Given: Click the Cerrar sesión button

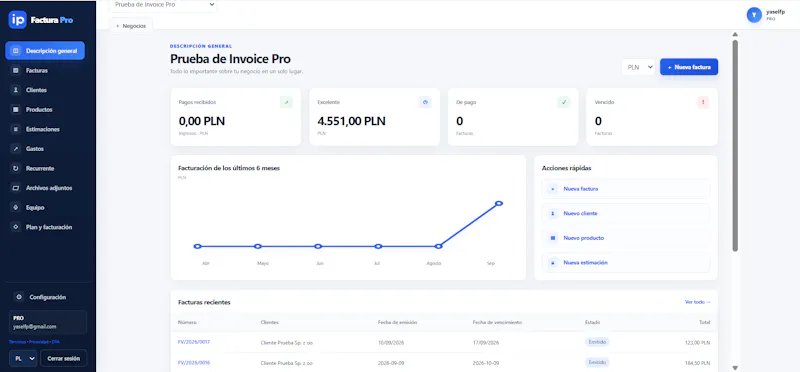Looking at the screenshot, I should (64, 359).
